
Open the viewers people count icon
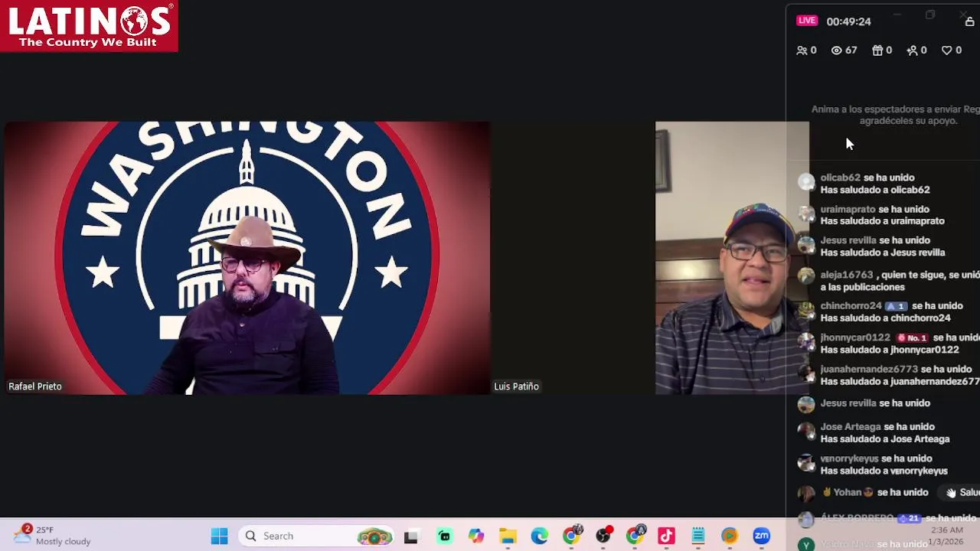pos(802,51)
